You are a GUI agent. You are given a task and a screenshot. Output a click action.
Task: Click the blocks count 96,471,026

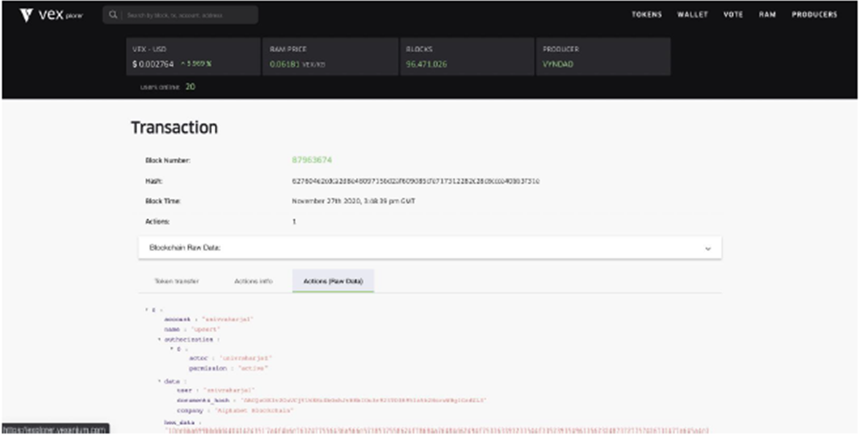(x=426, y=64)
